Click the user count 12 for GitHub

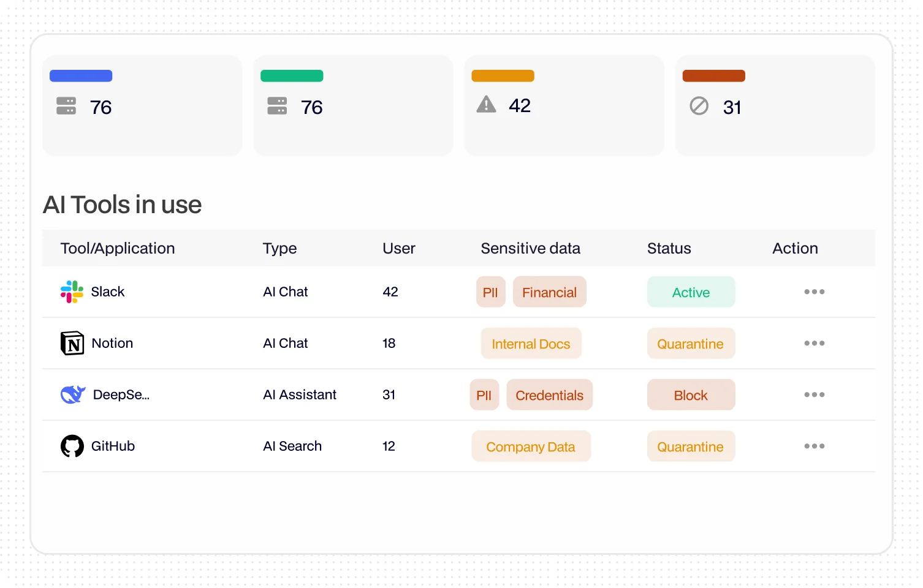tap(389, 446)
